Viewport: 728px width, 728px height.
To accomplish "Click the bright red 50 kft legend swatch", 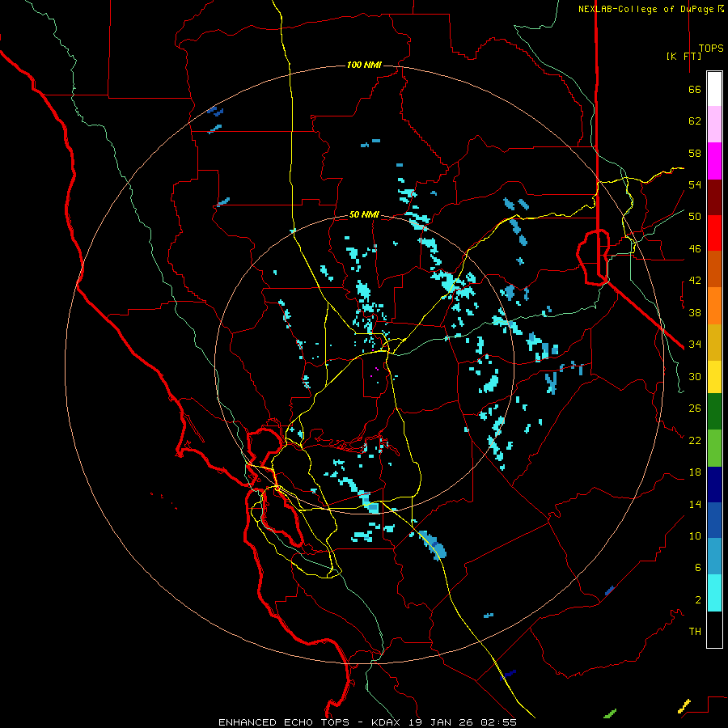I will (714, 233).
